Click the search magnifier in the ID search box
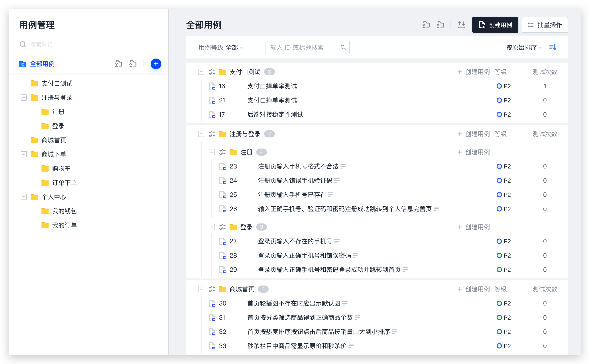This screenshot has width=590, height=364. 343,47
